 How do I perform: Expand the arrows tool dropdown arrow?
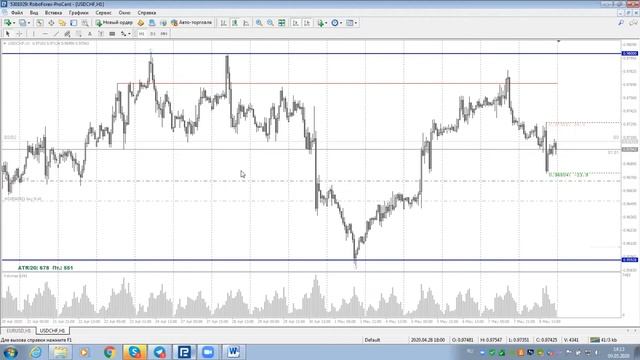click(x=129, y=34)
